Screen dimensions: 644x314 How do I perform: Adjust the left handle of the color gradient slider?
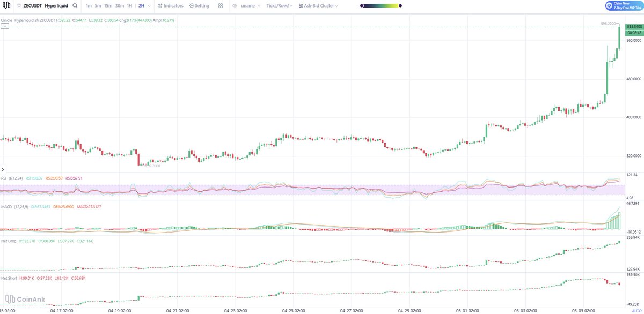tap(362, 6)
